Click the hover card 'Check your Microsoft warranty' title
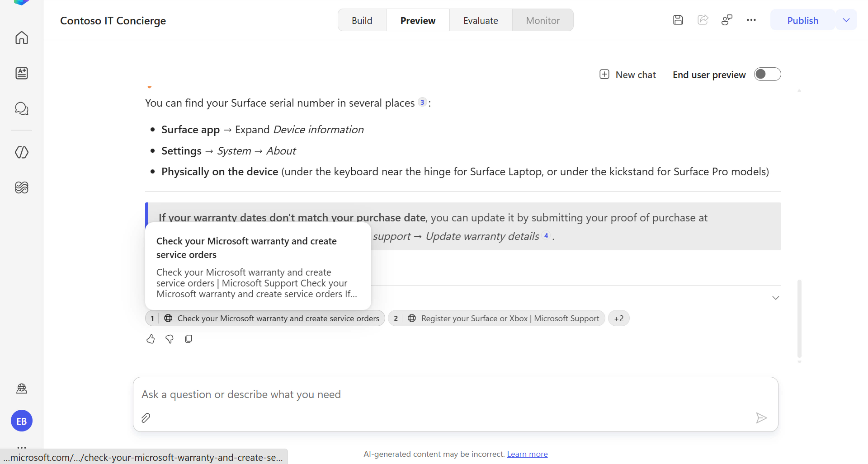 [x=246, y=248]
